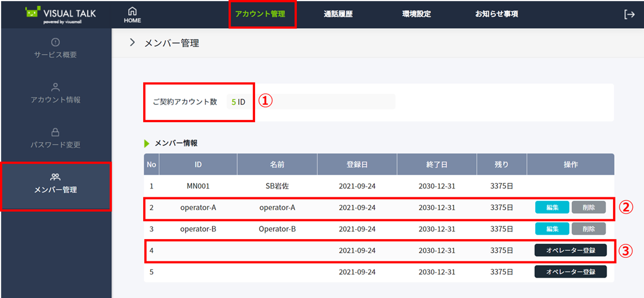Delete the operator-B member
This screenshot has width=644, height=298.
pos(588,229)
